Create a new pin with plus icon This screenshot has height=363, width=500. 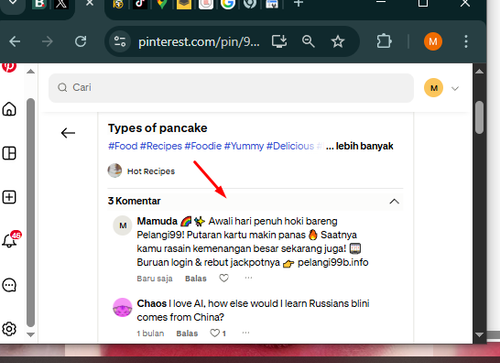coord(9,197)
